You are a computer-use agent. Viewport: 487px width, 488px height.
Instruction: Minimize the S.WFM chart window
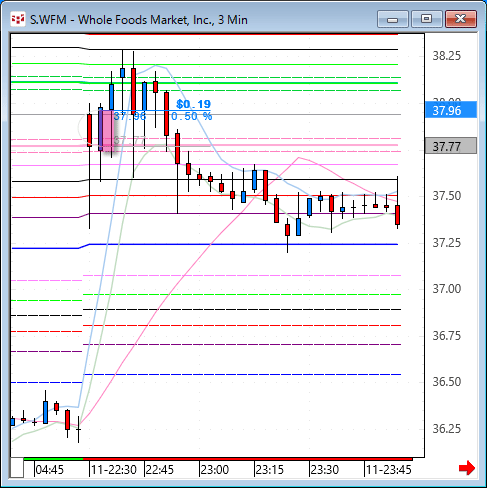coord(393,19)
